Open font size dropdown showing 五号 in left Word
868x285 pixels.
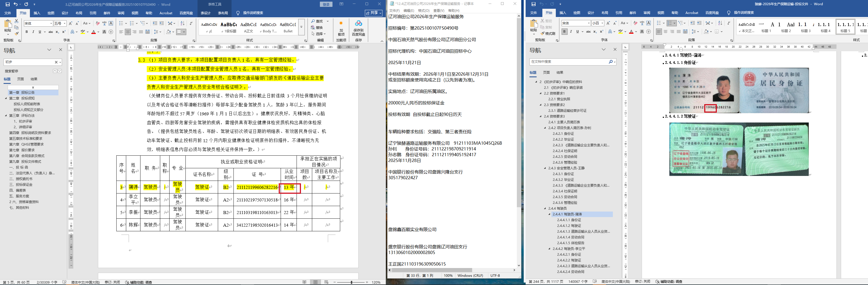[65, 24]
